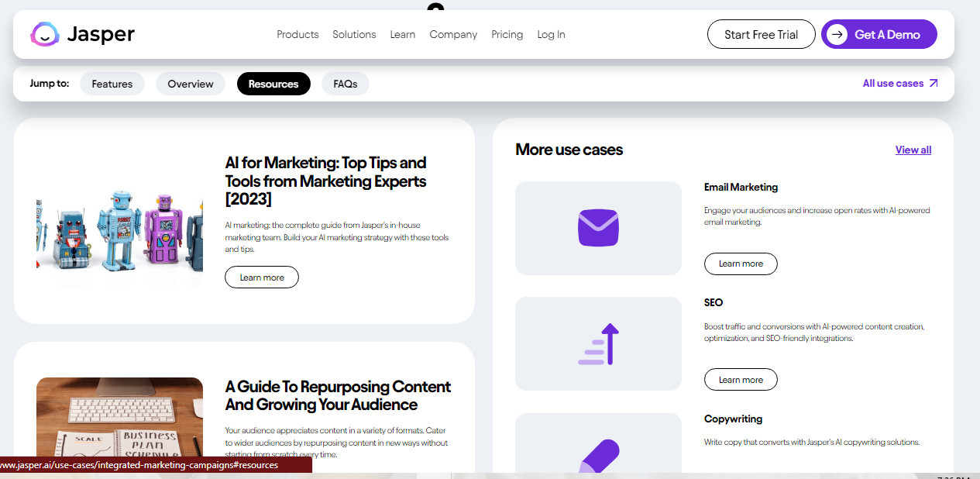Click the Start Free Trial button
The image size is (980, 479).
tap(762, 34)
